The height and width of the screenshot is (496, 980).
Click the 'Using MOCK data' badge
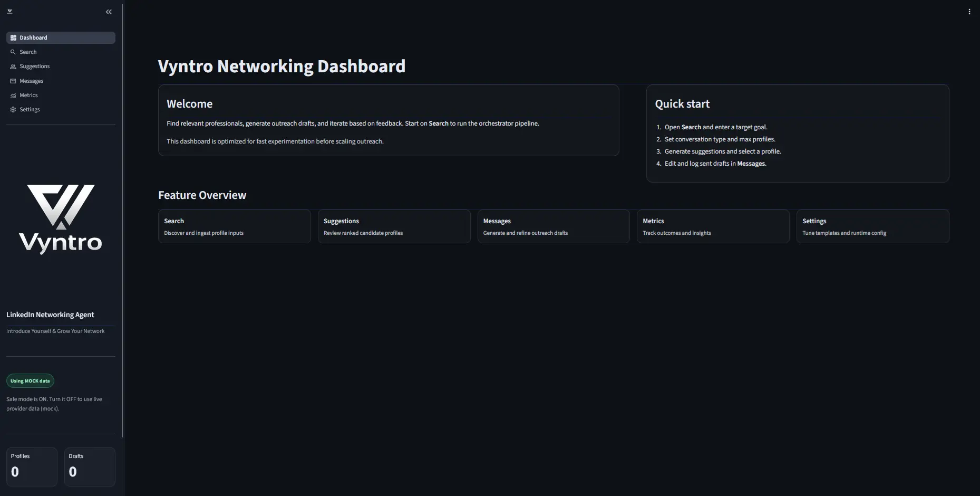point(30,381)
